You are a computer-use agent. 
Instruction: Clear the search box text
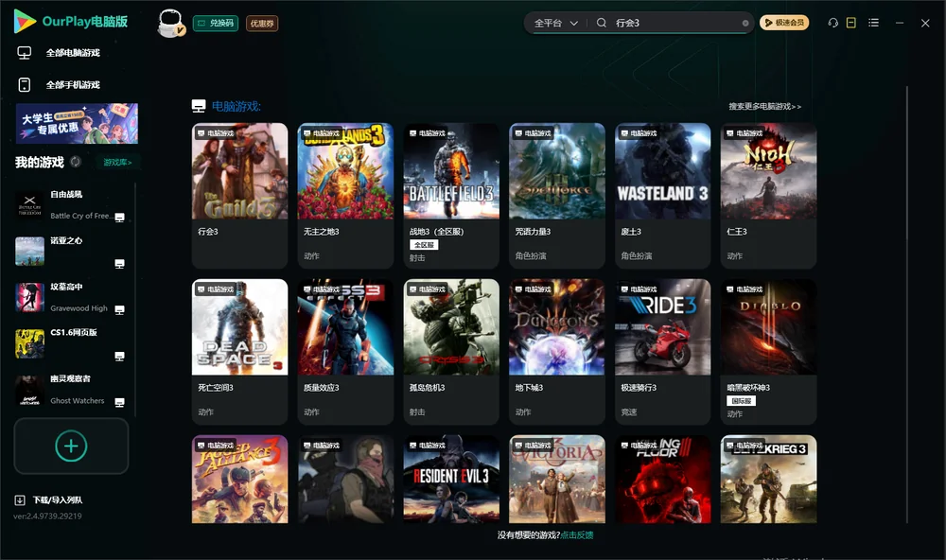tap(745, 23)
